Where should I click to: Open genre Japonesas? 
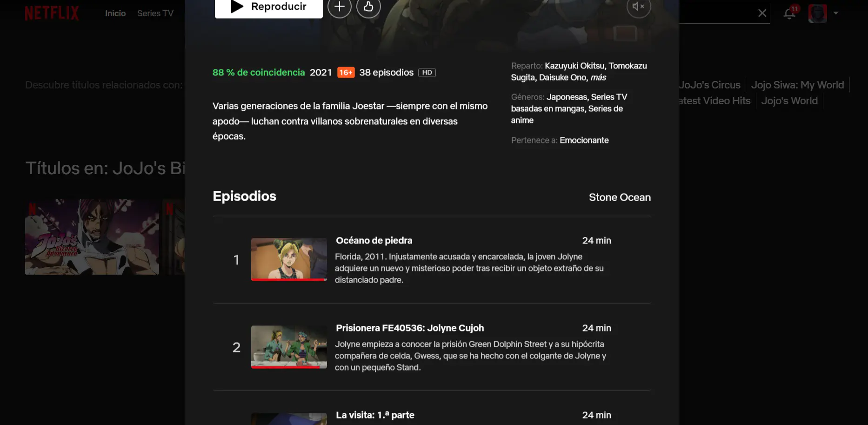click(568, 97)
